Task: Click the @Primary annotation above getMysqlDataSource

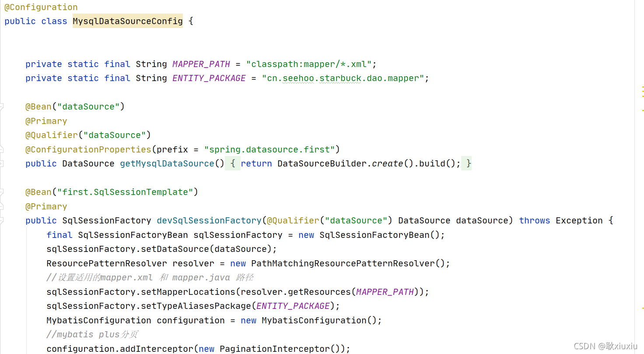Action: click(x=46, y=120)
